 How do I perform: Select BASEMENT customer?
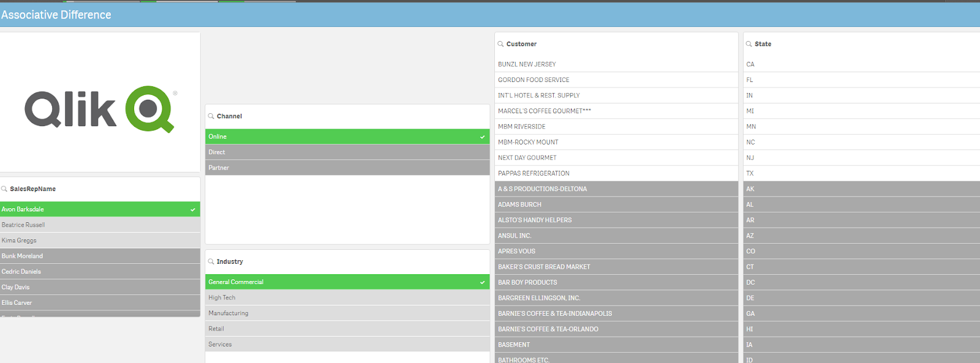point(616,345)
